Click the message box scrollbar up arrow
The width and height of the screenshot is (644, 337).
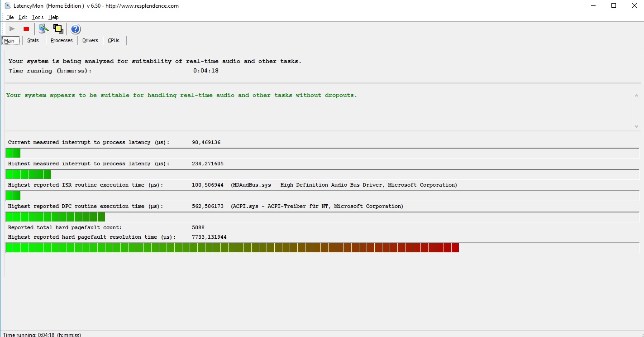coord(636,96)
